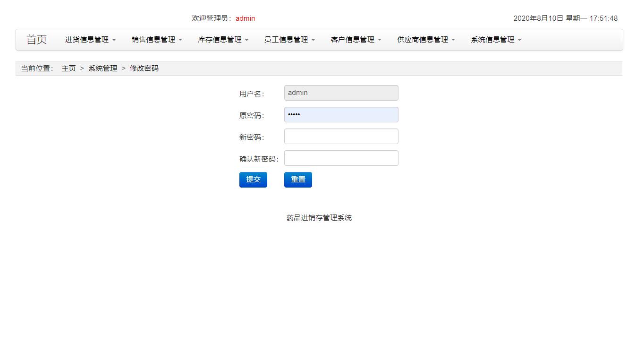The image size is (644, 343).
Task: Click the admin username link at top
Action: pyautogui.click(x=245, y=18)
